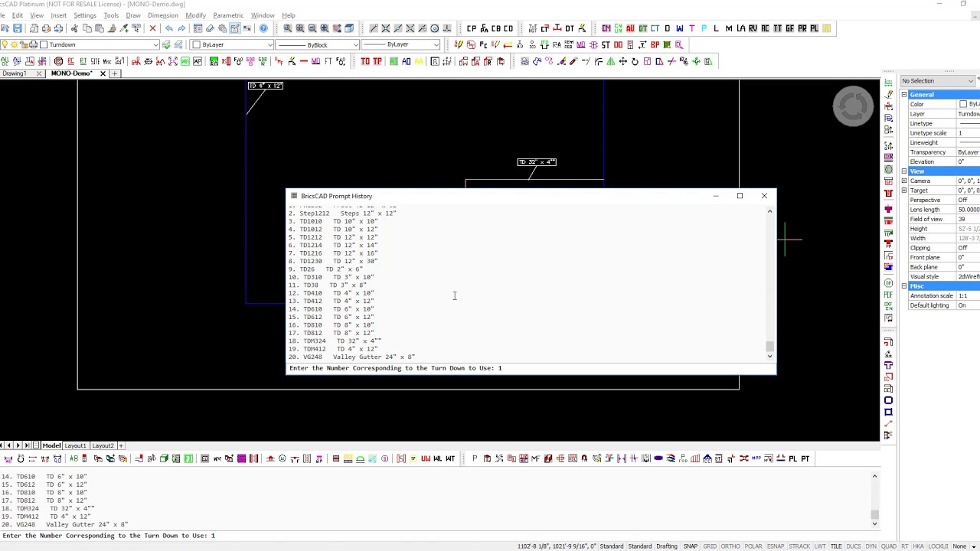The width and height of the screenshot is (980, 551).
Task: Click the Prompt History vertical scrollbar thumb
Action: [770, 346]
